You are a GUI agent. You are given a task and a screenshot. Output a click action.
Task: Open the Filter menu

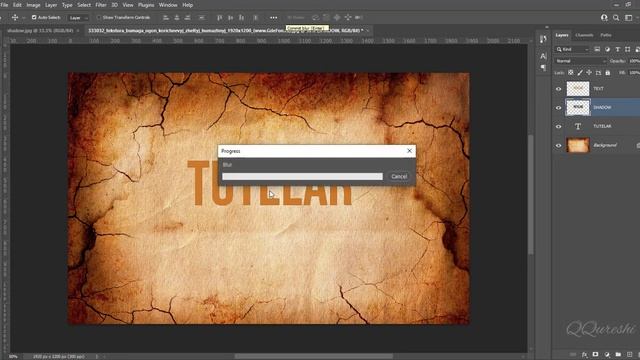click(101, 5)
